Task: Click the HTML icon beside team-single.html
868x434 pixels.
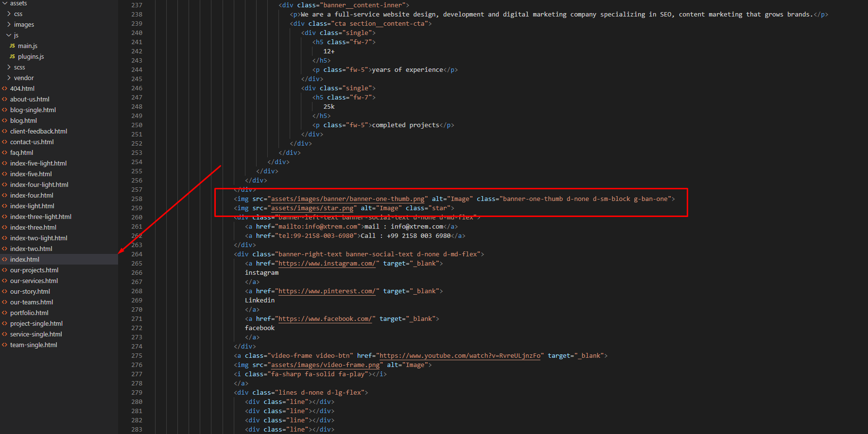Action: tap(5, 345)
